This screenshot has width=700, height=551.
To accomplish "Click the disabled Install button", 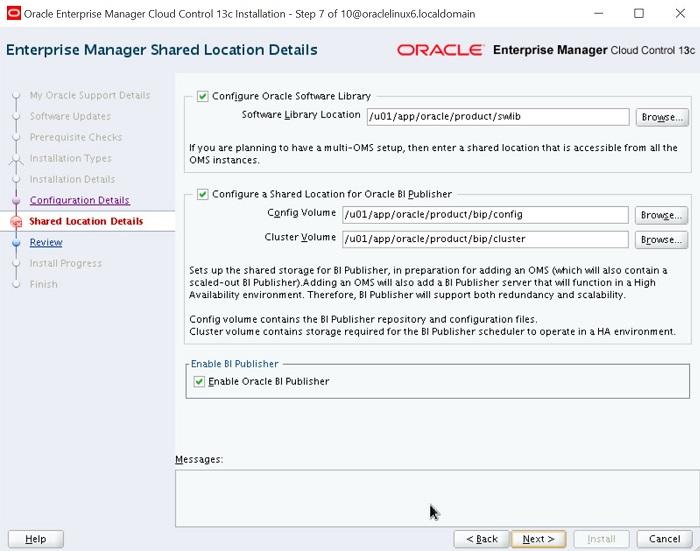I will point(601,539).
